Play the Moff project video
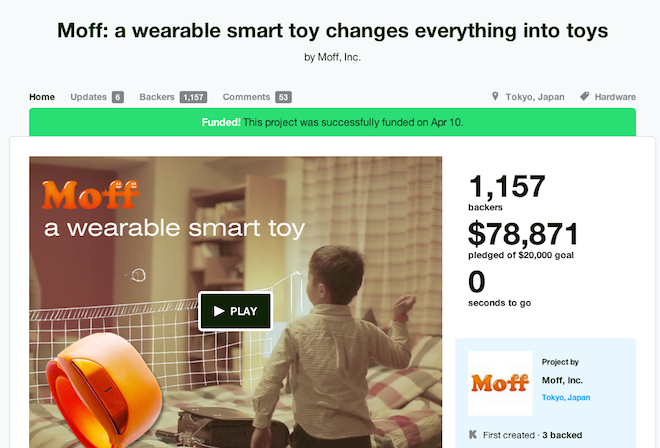 pos(235,311)
